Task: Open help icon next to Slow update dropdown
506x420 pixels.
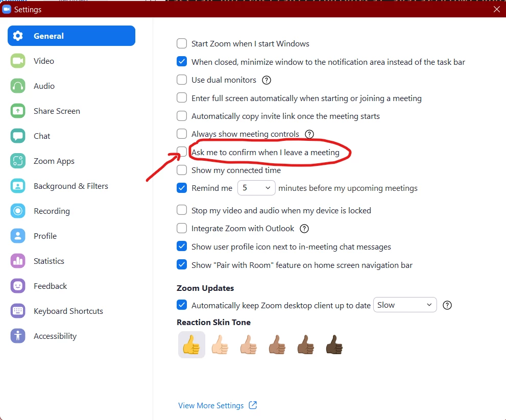Action: pyautogui.click(x=447, y=305)
